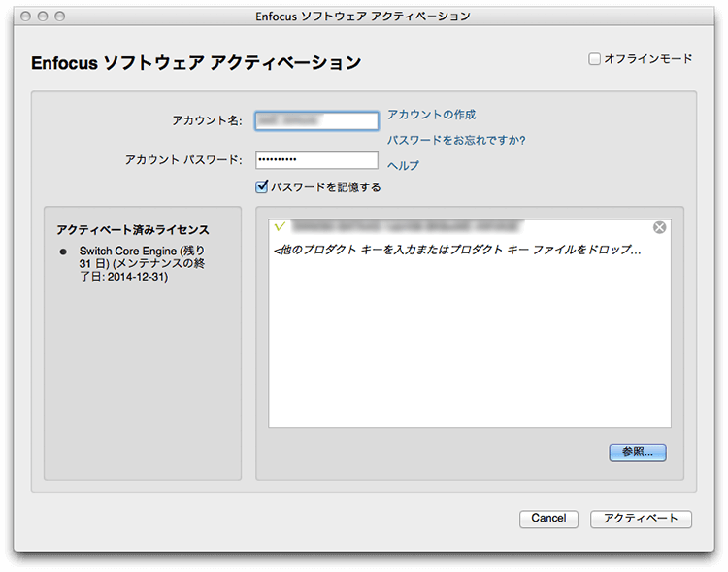
Task: Select the Switch Core Engine license entry
Action: (142, 263)
